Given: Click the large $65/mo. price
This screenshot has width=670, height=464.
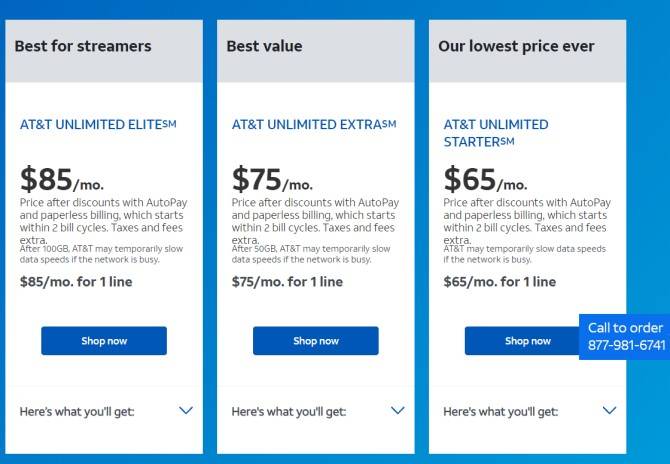Looking at the screenshot, I should click(485, 181).
